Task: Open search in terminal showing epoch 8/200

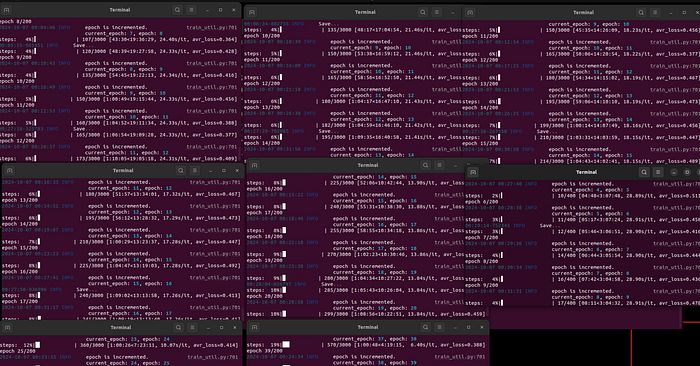Action: point(178,10)
